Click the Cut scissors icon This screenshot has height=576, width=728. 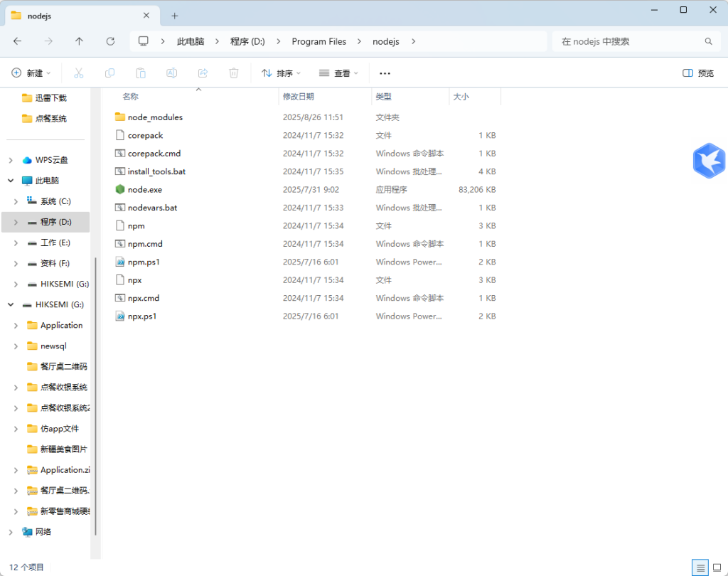pyautogui.click(x=78, y=73)
